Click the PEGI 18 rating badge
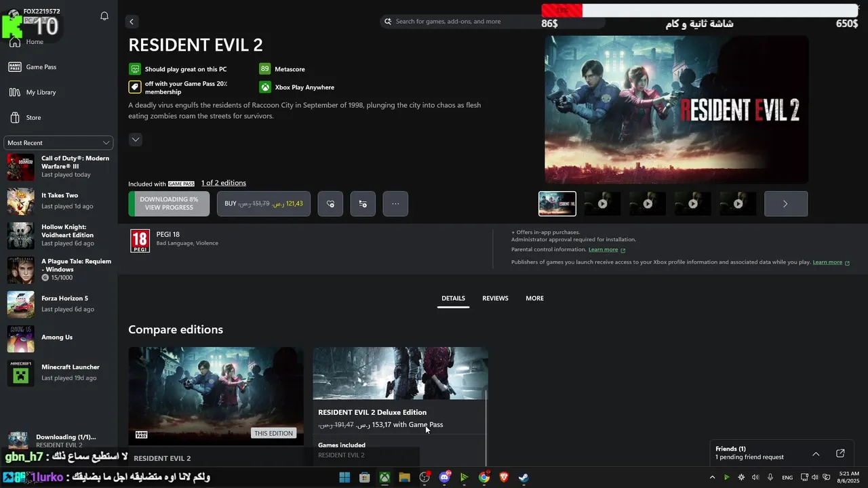 click(140, 241)
